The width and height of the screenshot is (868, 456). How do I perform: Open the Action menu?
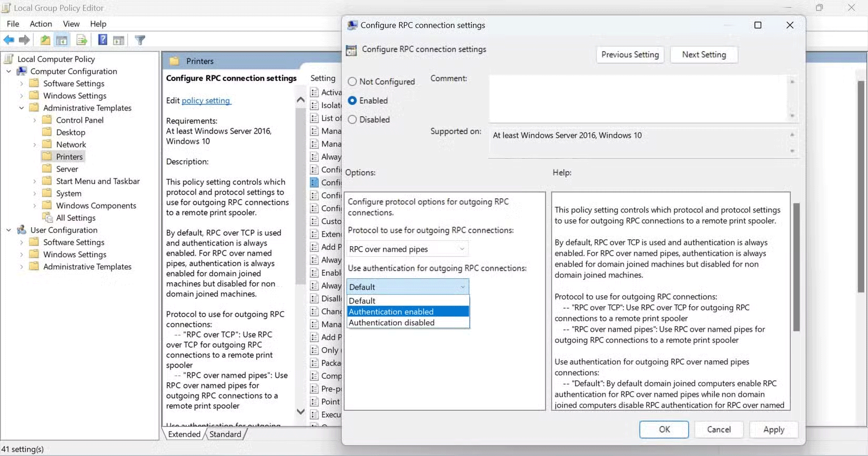pos(41,24)
